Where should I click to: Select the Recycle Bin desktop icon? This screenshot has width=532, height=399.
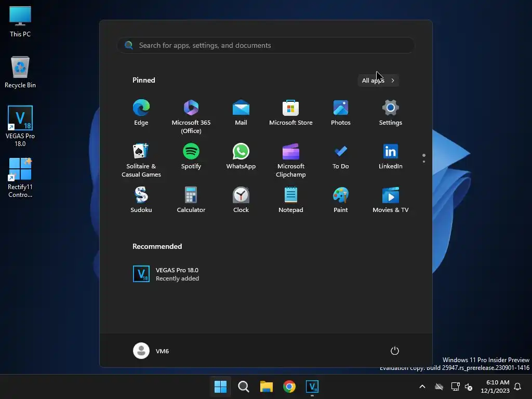pyautogui.click(x=20, y=72)
